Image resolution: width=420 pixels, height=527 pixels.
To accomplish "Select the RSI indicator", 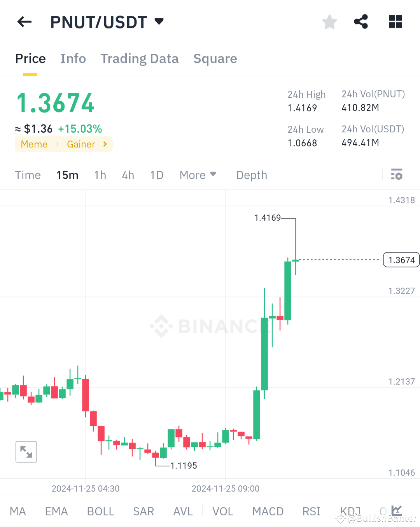I will coord(311,511).
